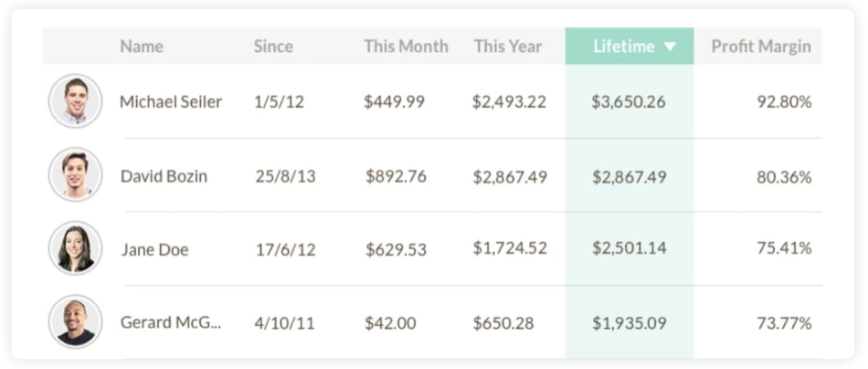Click the Lifetime sort arrow
The image size is (868, 369).
click(x=671, y=47)
